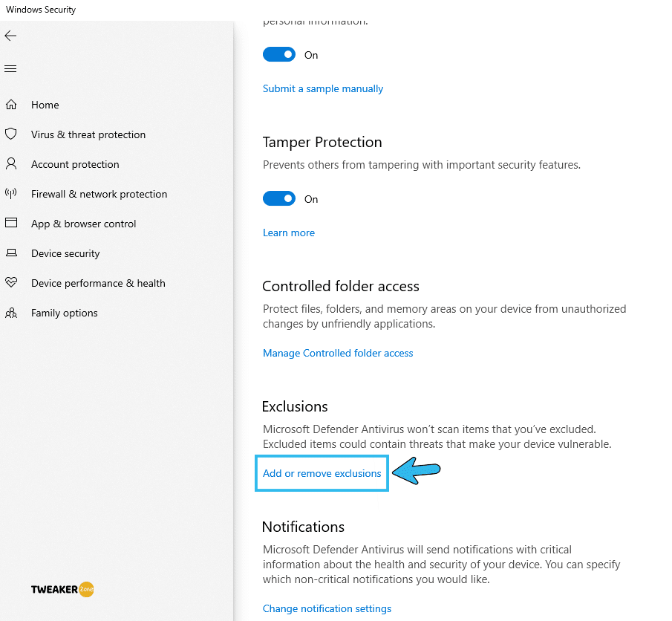Click Add or remove exclusions

coord(322,473)
